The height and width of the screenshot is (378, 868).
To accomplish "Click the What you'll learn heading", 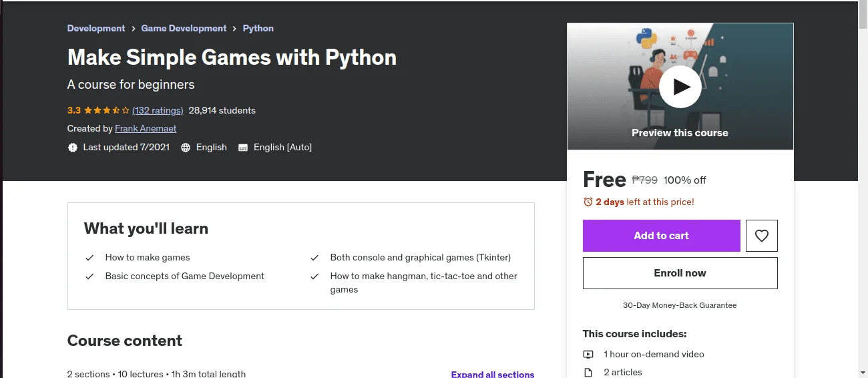I will tap(146, 228).
